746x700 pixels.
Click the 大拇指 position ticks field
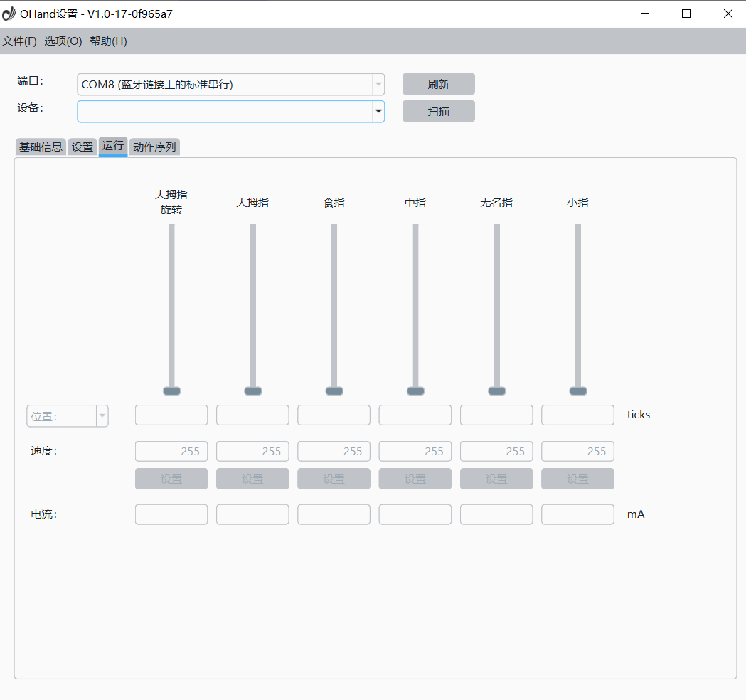pyautogui.click(x=252, y=415)
